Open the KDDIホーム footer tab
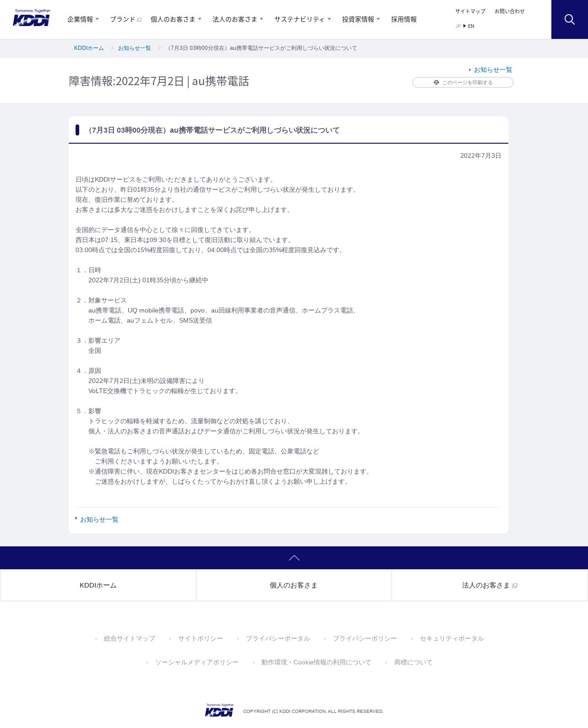The width and height of the screenshot is (588, 728). tap(98, 585)
